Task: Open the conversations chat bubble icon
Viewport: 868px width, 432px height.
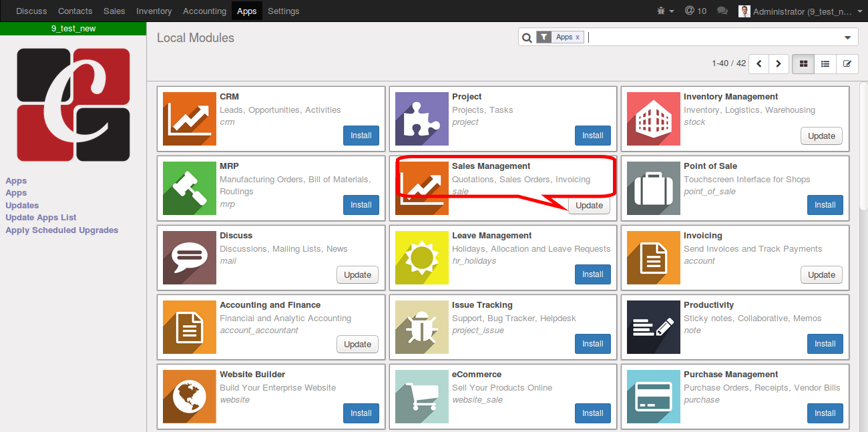Action: click(722, 11)
